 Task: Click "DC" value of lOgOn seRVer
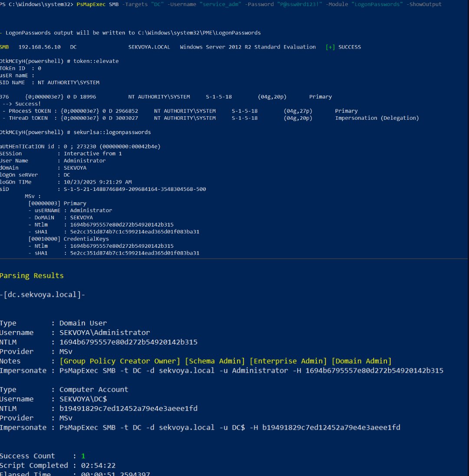[67, 175]
